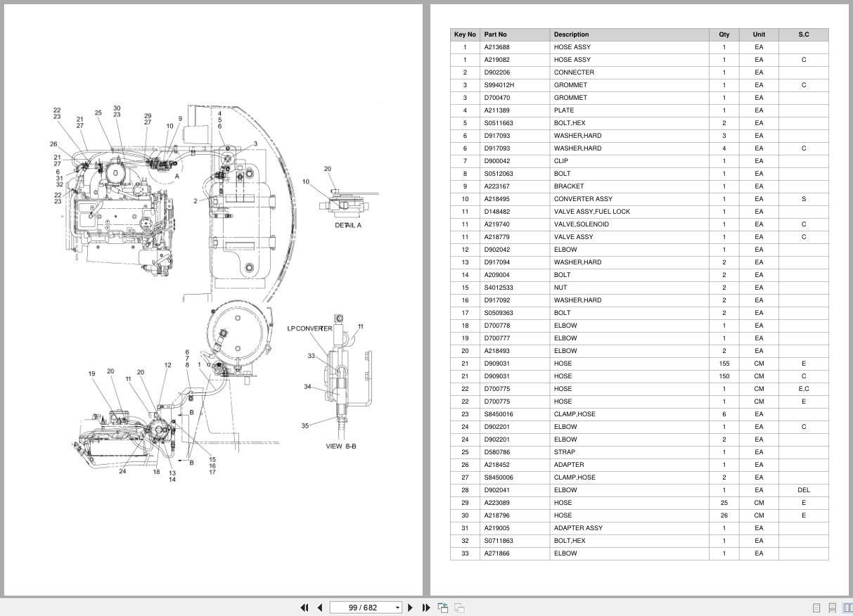Image resolution: width=853 pixels, height=616 pixels.
Task: Select part number S0511663
Action: tap(499, 123)
